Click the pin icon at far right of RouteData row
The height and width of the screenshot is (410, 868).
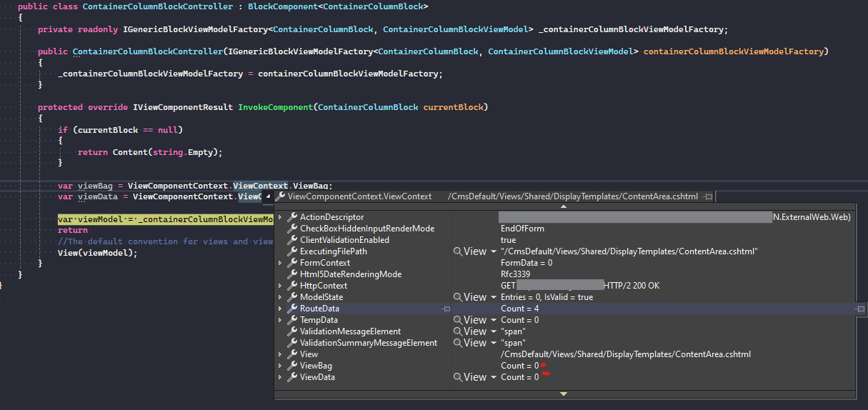pyautogui.click(x=861, y=309)
